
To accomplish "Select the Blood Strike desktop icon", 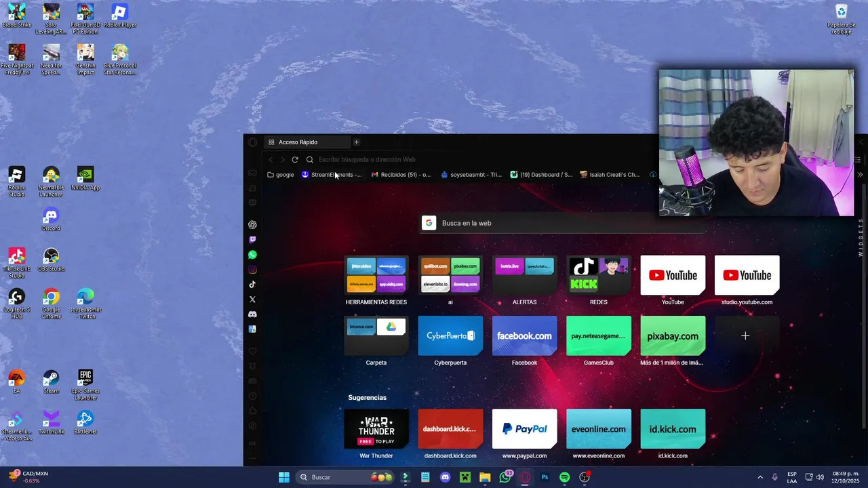I will [x=16, y=16].
